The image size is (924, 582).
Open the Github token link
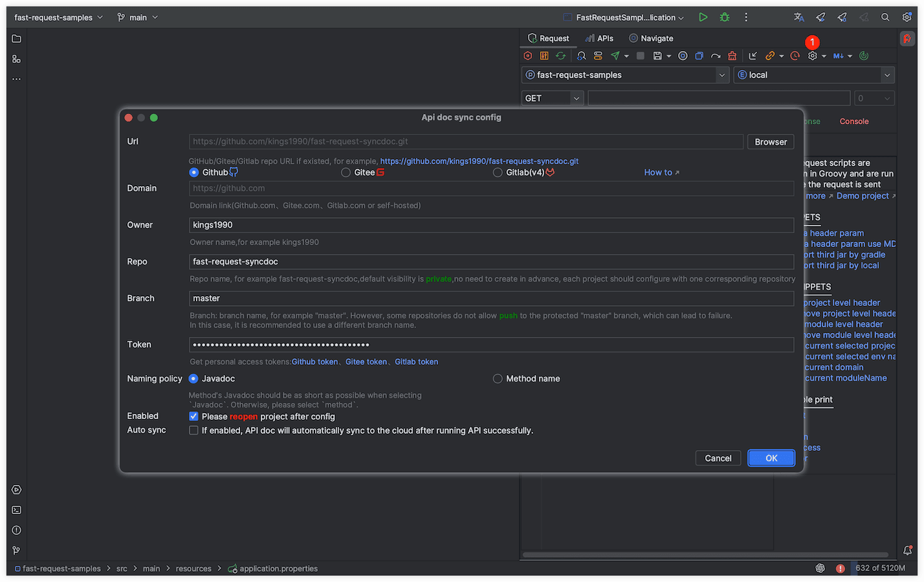[314, 362]
